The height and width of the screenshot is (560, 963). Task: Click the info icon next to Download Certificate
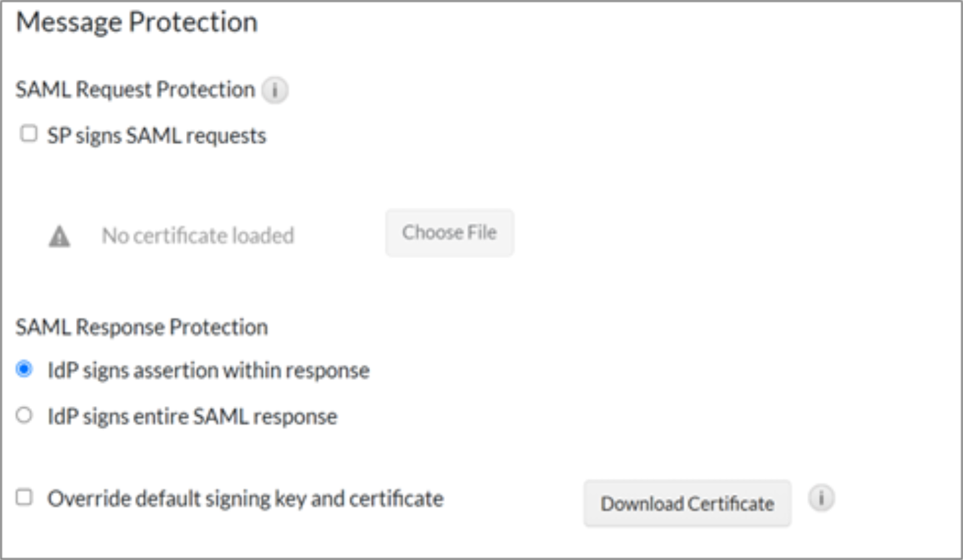click(x=821, y=498)
